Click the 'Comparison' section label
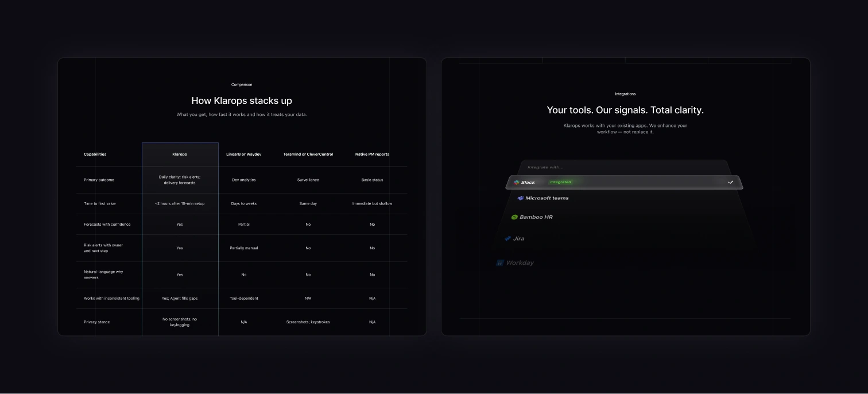The image size is (868, 394). (242, 84)
